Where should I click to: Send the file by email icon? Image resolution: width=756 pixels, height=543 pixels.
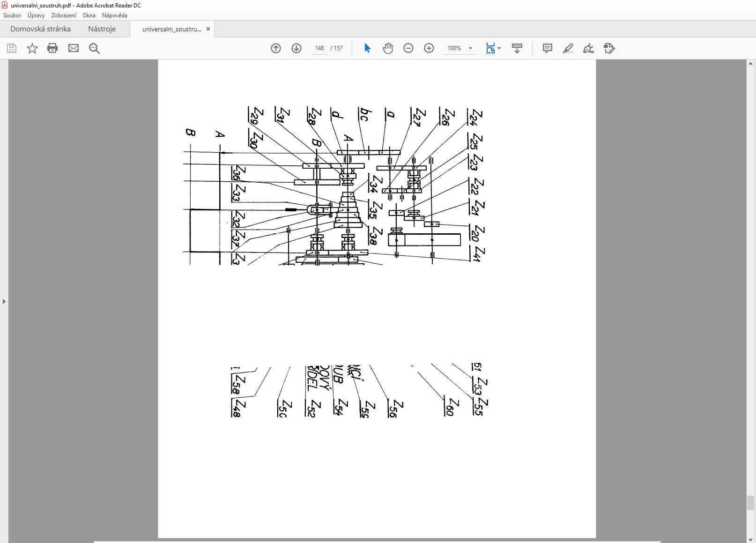click(74, 48)
